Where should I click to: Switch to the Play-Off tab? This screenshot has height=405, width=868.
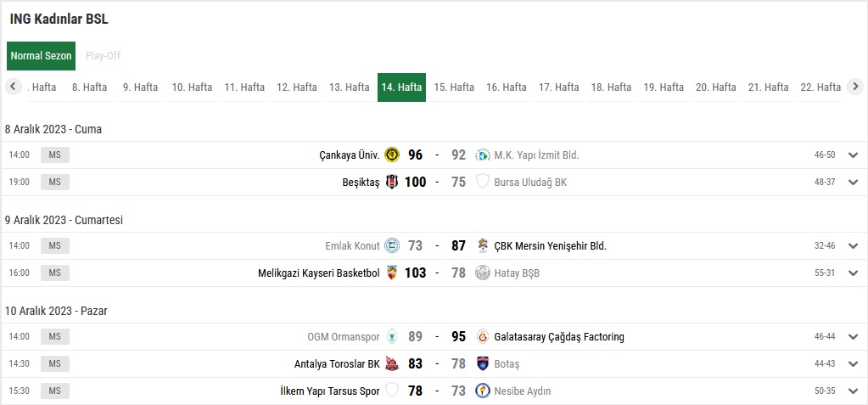103,56
